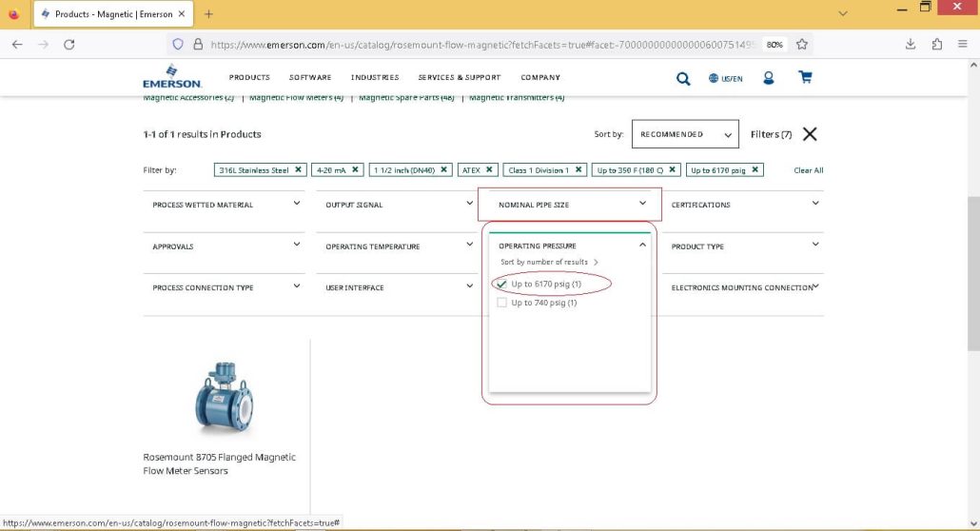980x531 pixels.
Task: Expand the Process Wetted Material filter
Action: click(x=225, y=205)
